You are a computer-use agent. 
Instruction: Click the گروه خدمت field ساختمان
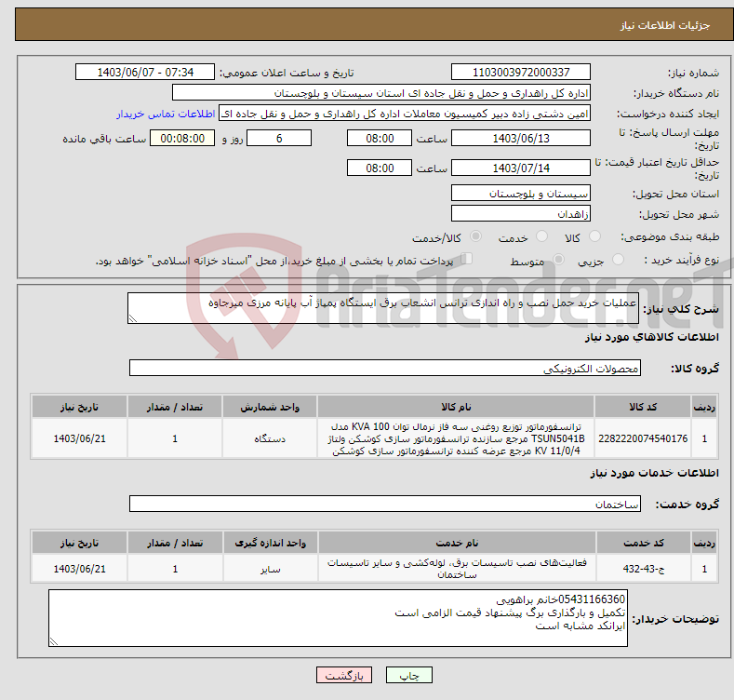tap(385, 505)
